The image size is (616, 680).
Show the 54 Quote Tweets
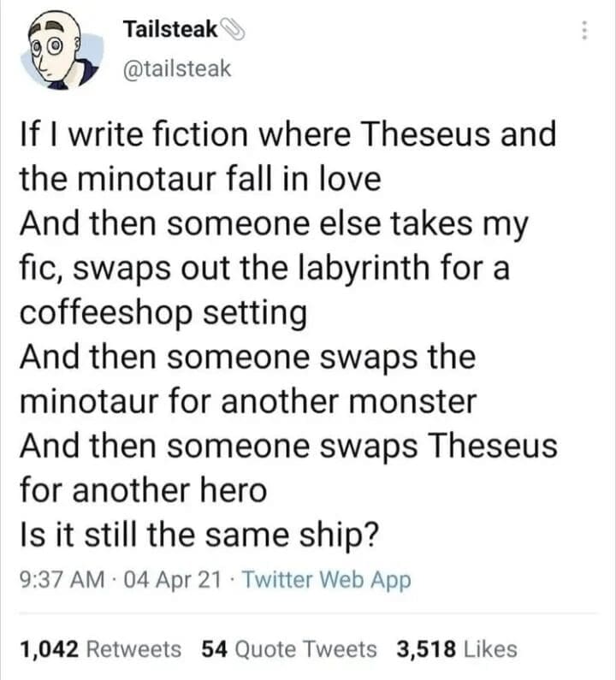pyautogui.click(x=288, y=649)
